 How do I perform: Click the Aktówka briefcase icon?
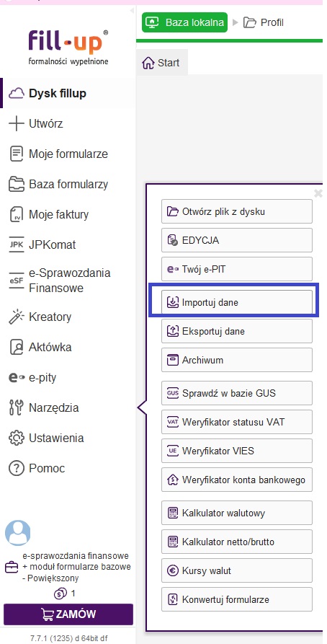coord(17,347)
